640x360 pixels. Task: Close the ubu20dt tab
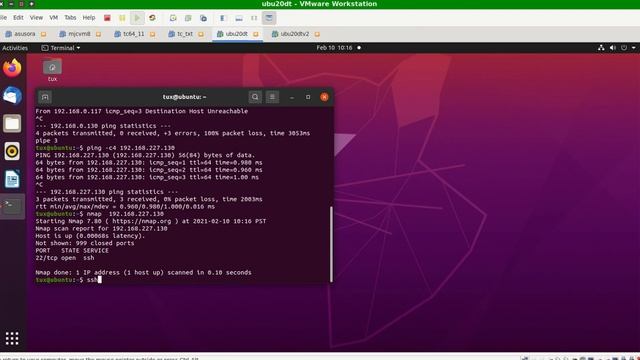coord(256,34)
